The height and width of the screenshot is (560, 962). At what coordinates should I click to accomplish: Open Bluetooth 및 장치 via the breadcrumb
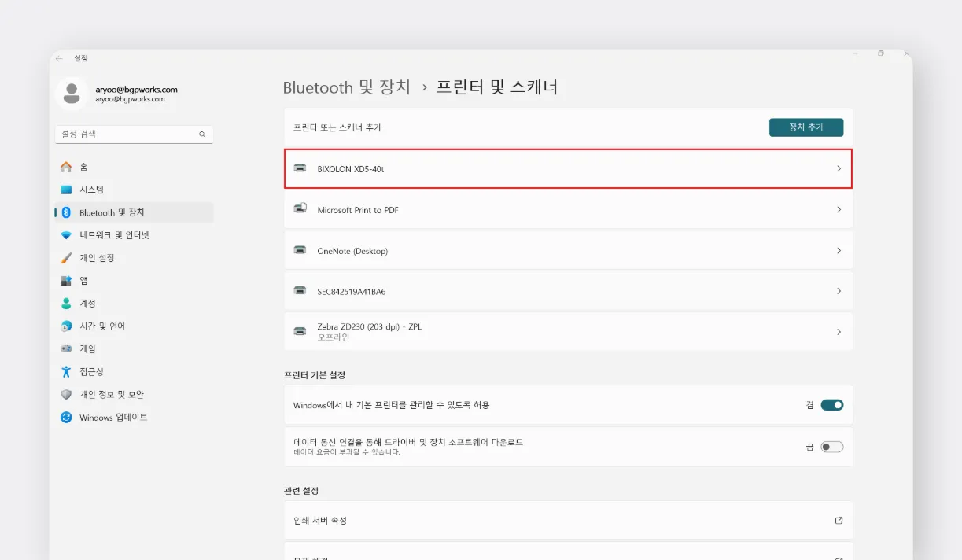click(x=348, y=87)
